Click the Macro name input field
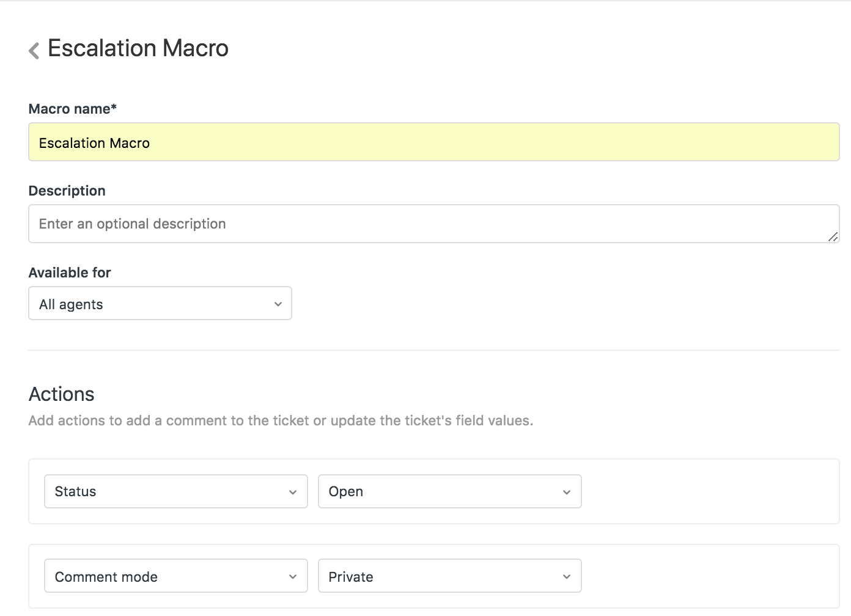The image size is (851, 616). (x=433, y=142)
